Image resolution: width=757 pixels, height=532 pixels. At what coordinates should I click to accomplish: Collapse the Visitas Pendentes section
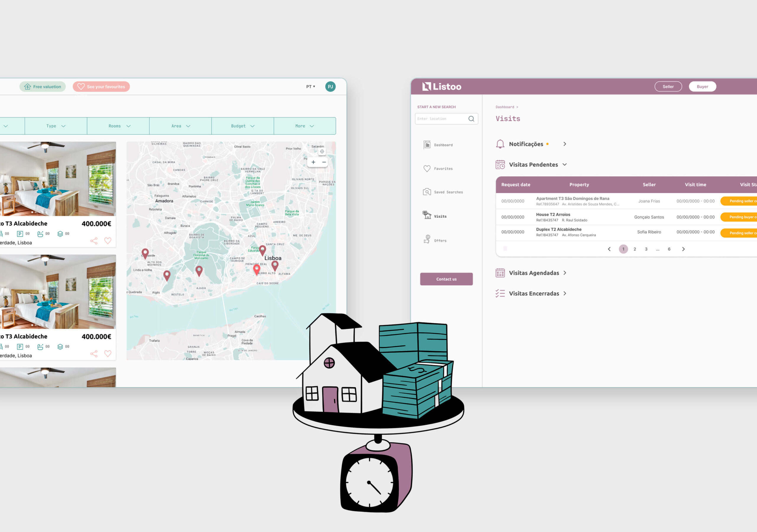[564, 165]
